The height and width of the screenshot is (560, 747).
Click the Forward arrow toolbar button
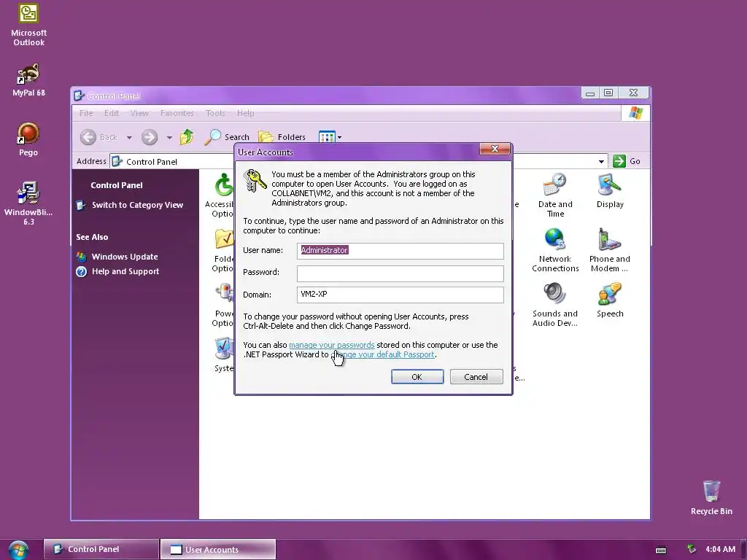(x=149, y=137)
